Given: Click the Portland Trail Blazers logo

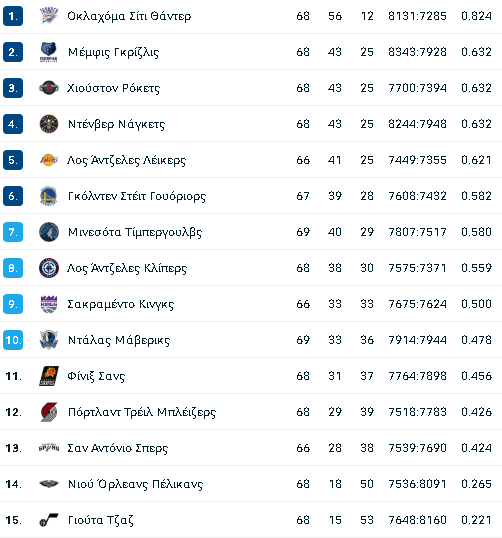Looking at the screenshot, I should [x=48, y=412].
